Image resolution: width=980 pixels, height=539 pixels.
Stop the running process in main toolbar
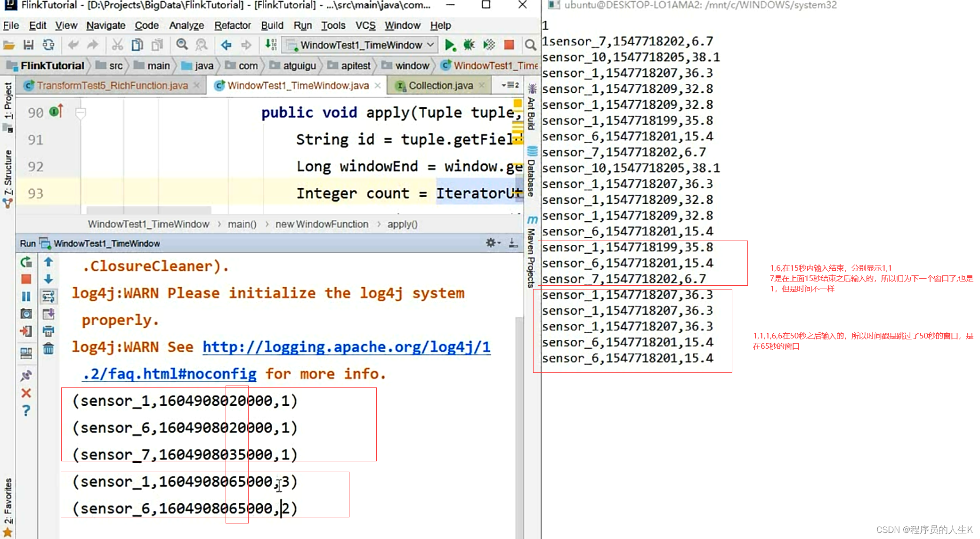[509, 45]
